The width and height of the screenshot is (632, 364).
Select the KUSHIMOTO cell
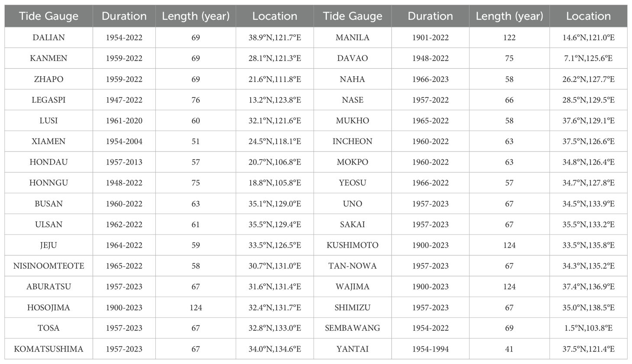coord(352,245)
